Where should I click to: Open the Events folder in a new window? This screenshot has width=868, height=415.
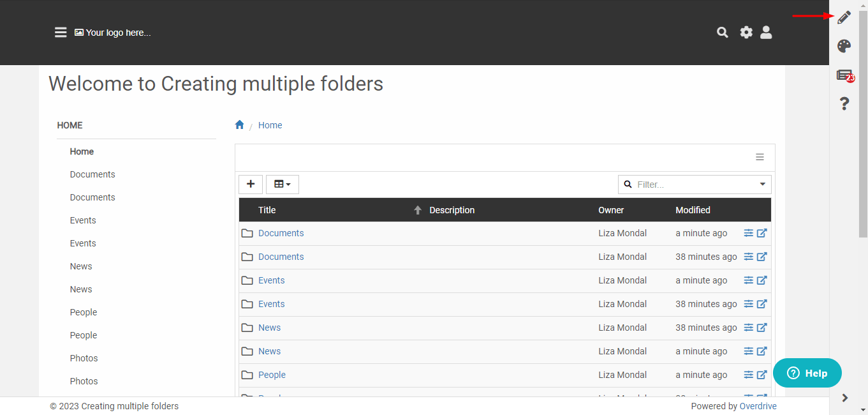763,280
